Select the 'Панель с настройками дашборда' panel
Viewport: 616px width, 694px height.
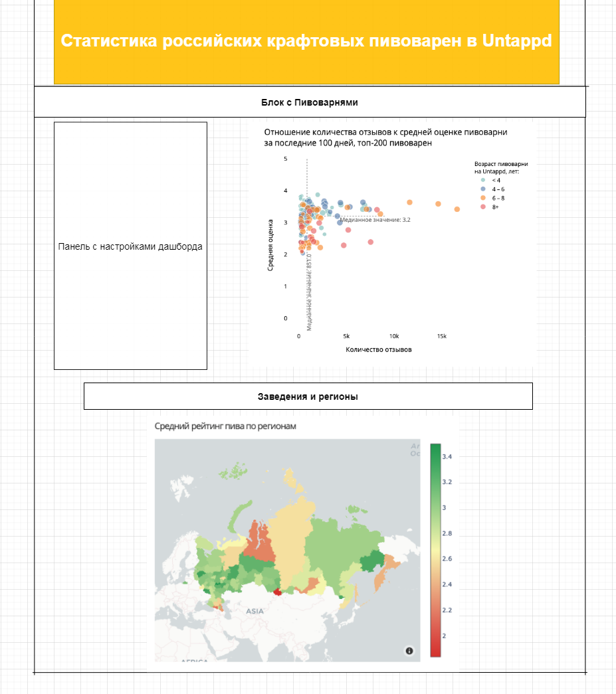pyautogui.click(x=130, y=246)
